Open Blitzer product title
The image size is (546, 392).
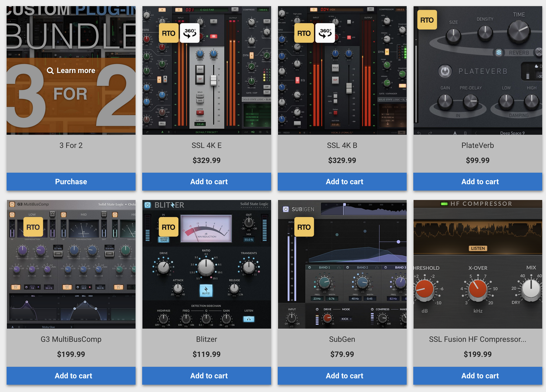coord(207,339)
